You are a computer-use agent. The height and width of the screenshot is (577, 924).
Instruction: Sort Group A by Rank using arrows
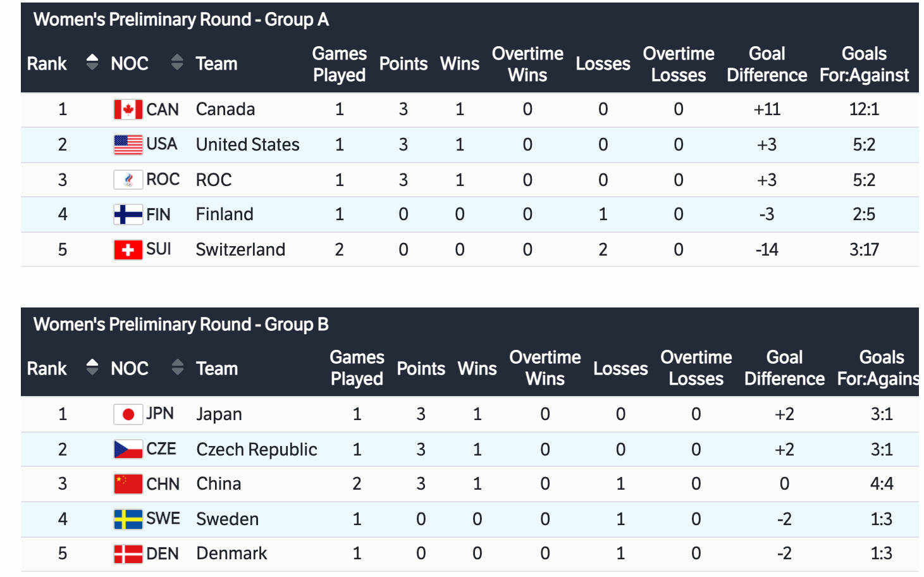coord(92,62)
